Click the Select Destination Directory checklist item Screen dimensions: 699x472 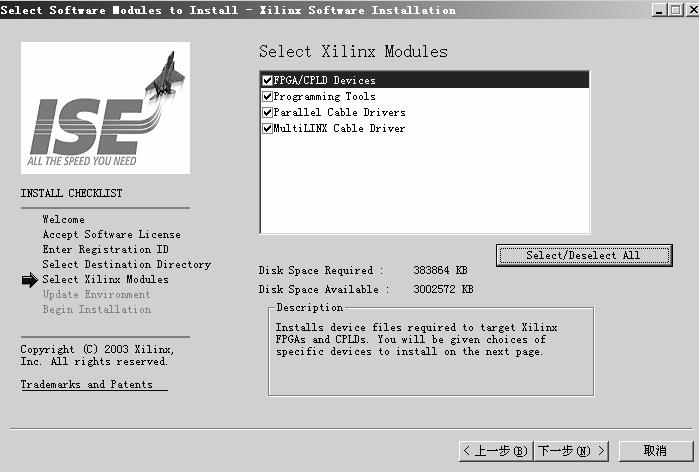(x=127, y=264)
